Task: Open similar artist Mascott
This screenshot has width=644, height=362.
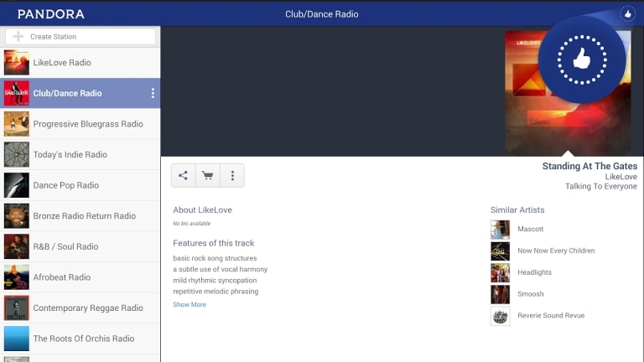Action: coord(530,229)
